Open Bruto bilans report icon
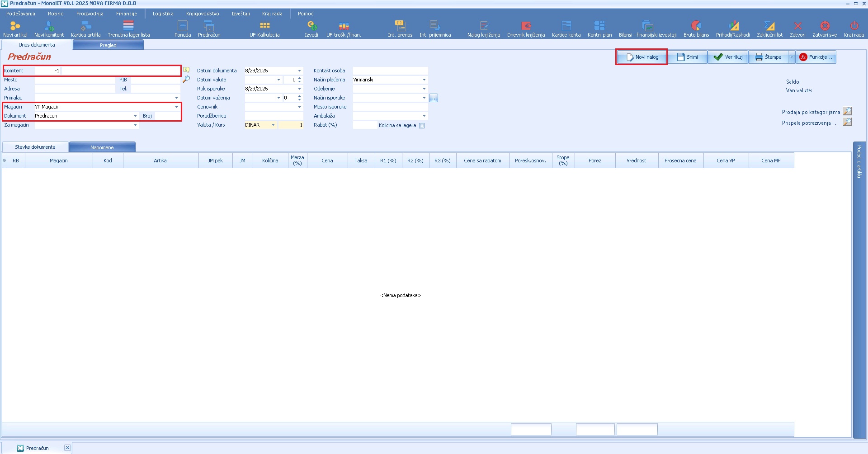The image size is (868, 454). 696,28
